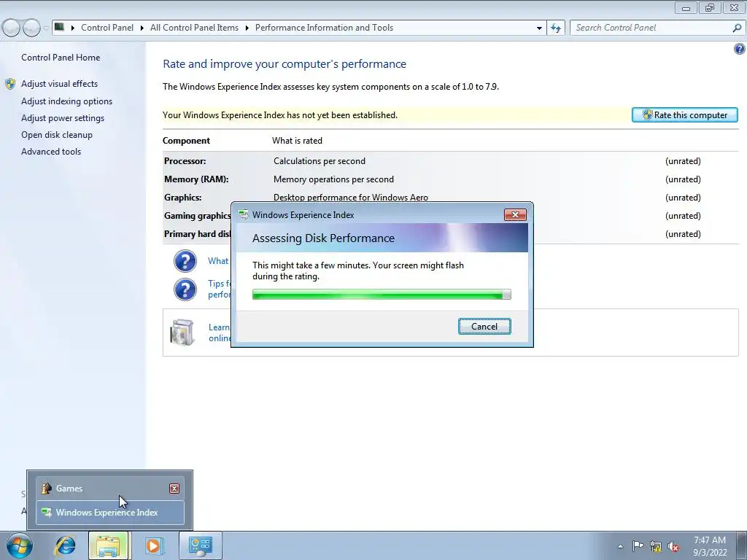Click the green assessment progress bar
The width and height of the screenshot is (747, 560).
pyautogui.click(x=382, y=295)
